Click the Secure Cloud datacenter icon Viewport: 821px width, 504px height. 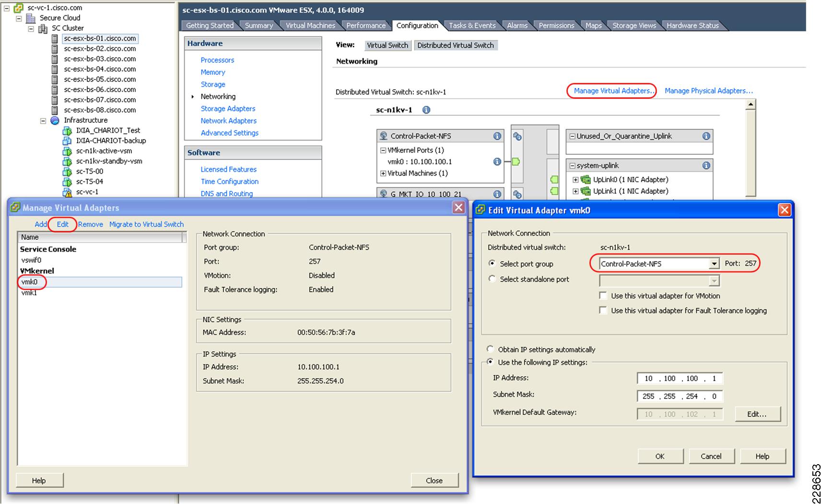pyautogui.click(x=31, y=18)
